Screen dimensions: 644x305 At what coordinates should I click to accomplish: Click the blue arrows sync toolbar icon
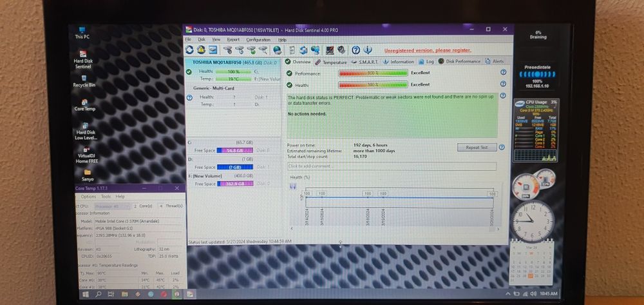tap(303, 50)
